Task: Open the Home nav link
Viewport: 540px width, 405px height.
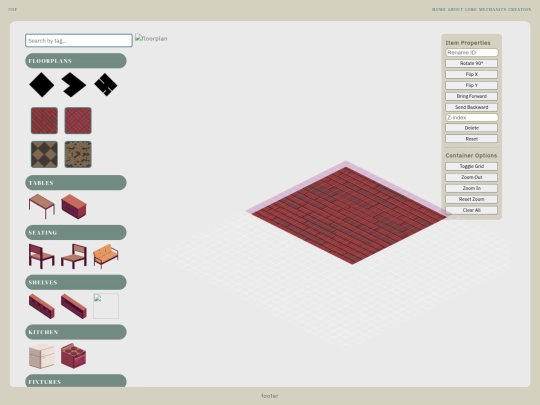Action: (x=439, y=9)
